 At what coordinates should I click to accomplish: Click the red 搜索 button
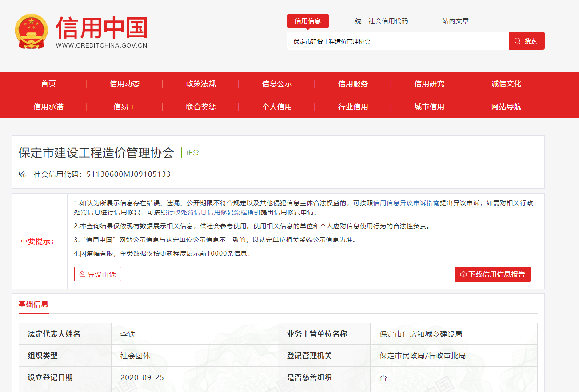[527, 41]
